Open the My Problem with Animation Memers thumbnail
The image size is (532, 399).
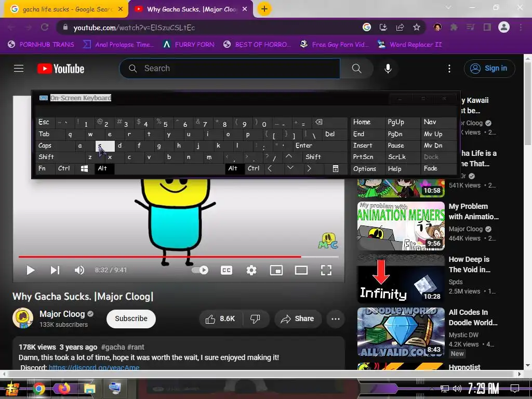coord(401,226)
